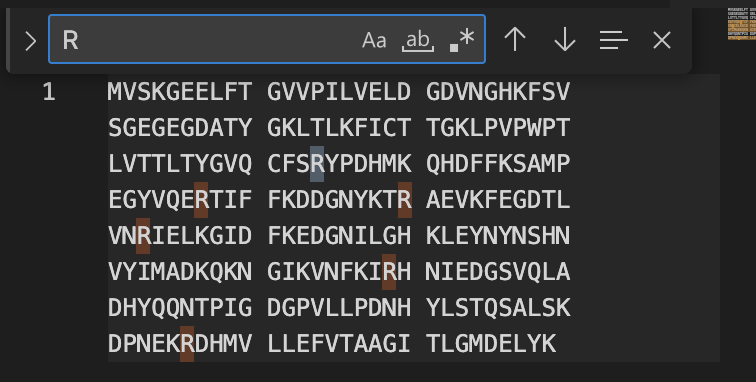Place cursor in NIEDGSVQLA block
This screenshot has height=382, width=756.
498,272
